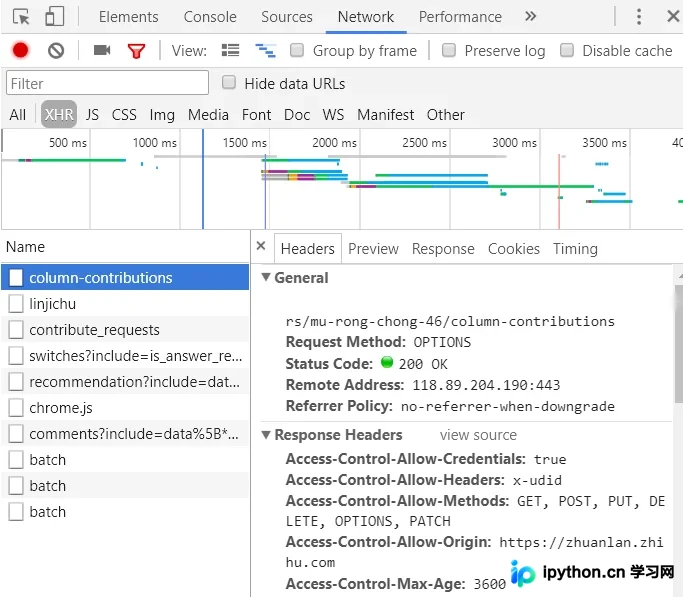
Task: Select the comments?include=data%5B*... request
Action: coord(125,434)
